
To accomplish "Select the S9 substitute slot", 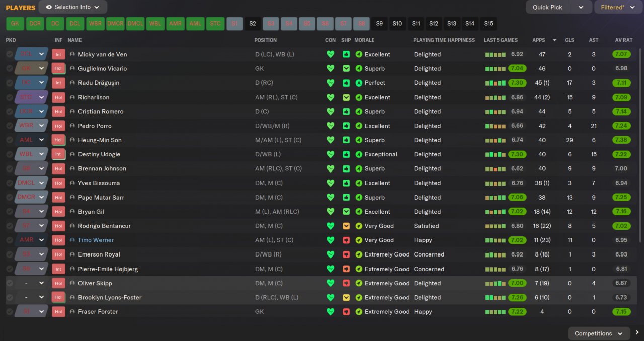I will 379,23.
